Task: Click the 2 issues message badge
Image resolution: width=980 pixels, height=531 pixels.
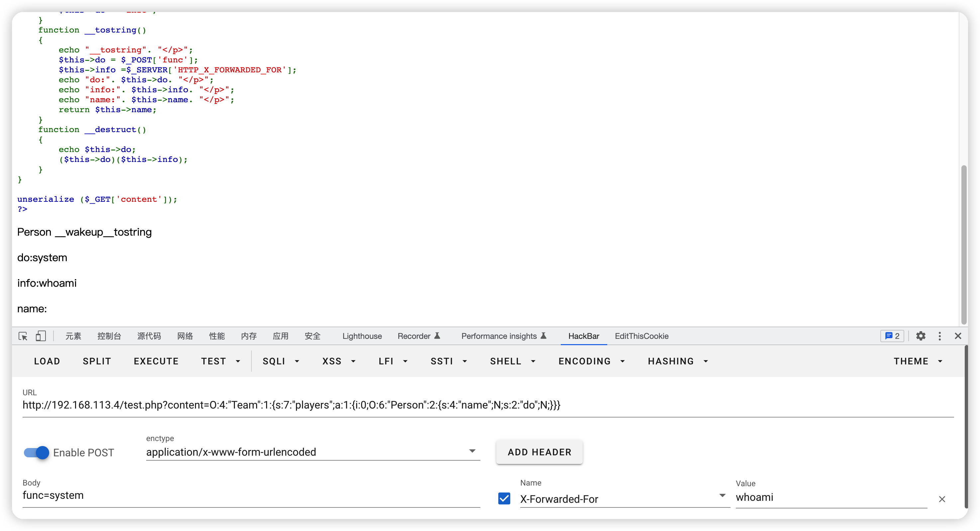Action: tap(892, 336)
